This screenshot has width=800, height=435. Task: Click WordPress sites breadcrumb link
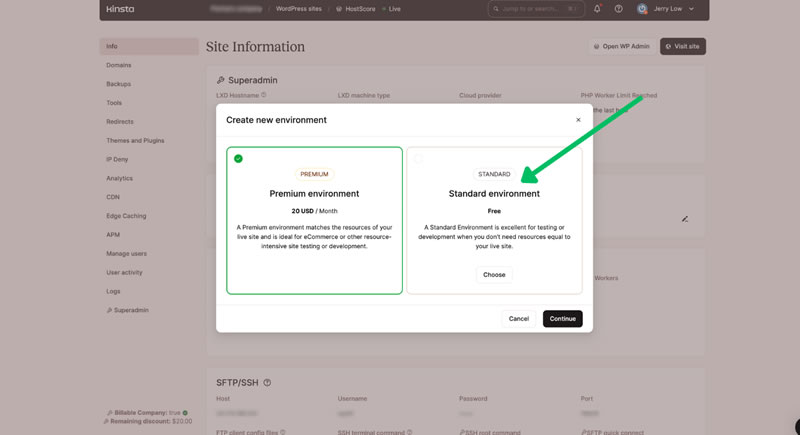click(x=298, y=9)
